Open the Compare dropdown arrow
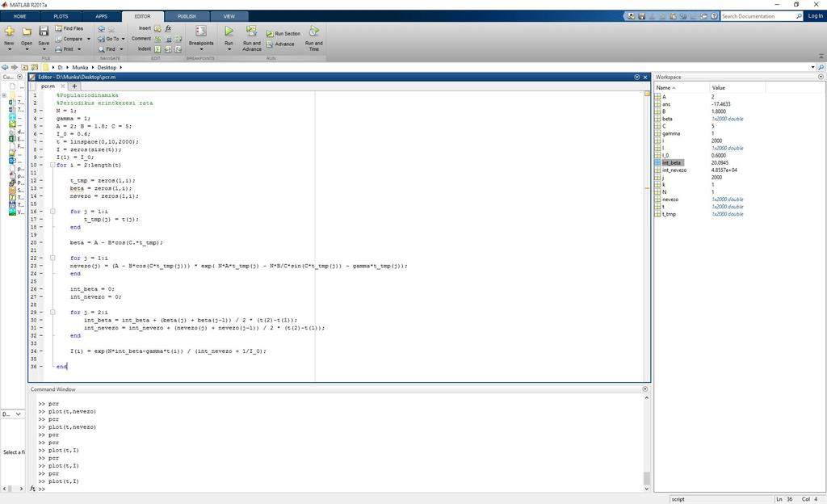Image resolution: width=827 pixels, height=504 pixels. (x=88, y=39)
